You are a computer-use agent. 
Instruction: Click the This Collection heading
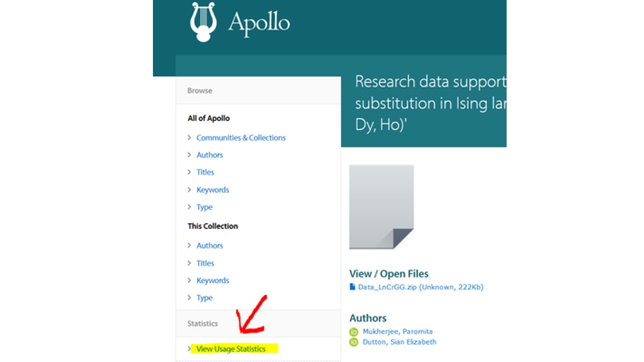click(x=213, y=226)
